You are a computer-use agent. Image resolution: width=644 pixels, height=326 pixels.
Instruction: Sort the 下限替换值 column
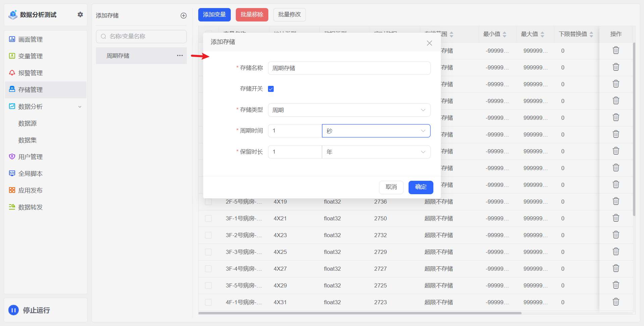click(x=591, y=34)
